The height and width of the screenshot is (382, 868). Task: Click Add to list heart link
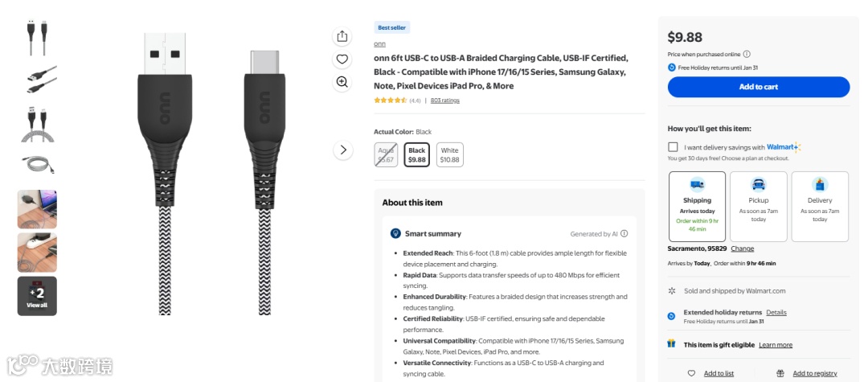click(719, 373)
